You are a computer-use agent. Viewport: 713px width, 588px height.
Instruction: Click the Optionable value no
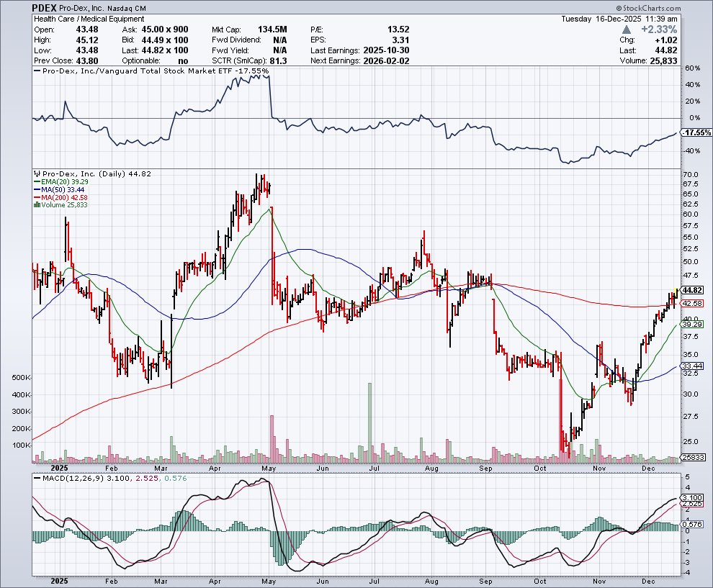(x=184, y=61)
